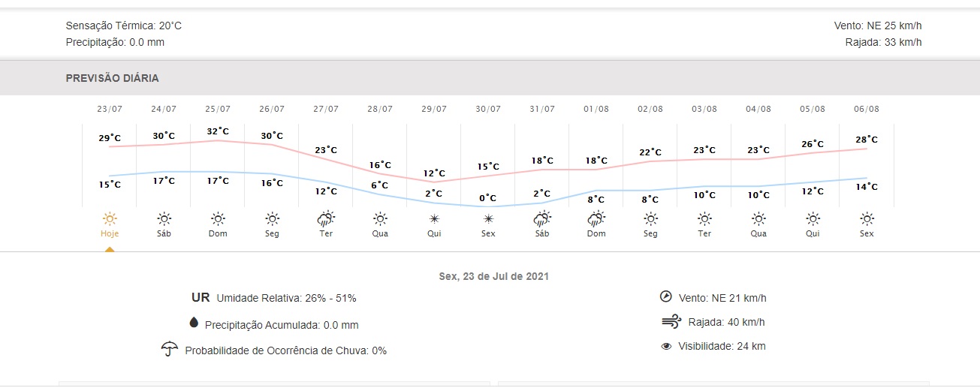Click the umbrella rain probability icon
The height and width of the screenshot is (388, 980).
[x=170, y=349]
